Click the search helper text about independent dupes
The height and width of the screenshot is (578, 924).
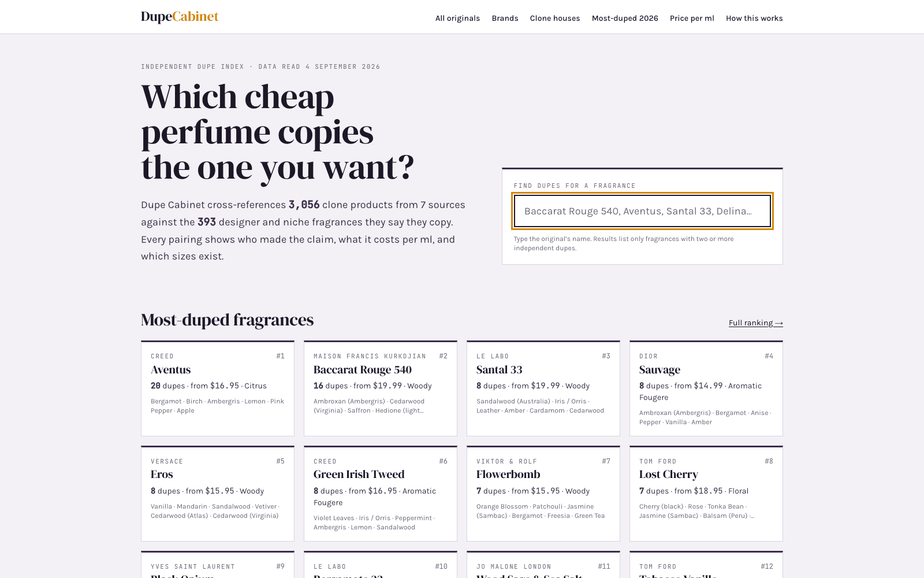[x=624, y=243]
